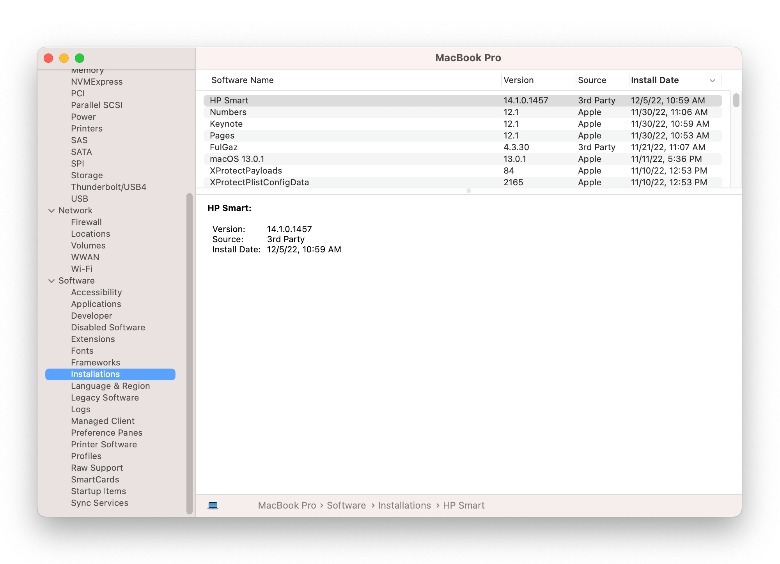Click Installations in path bar
The height and width of the screenshot is (564, 780).
click(404, 505)
